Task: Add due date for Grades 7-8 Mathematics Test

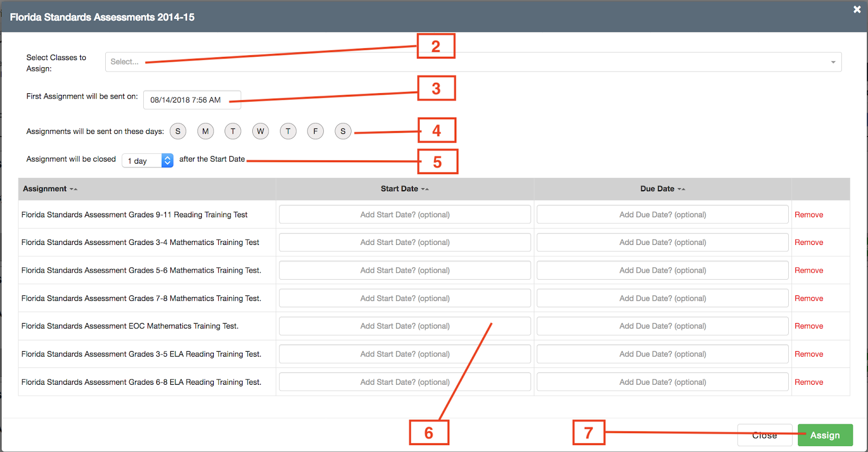Action: click(x=662, y=298)
